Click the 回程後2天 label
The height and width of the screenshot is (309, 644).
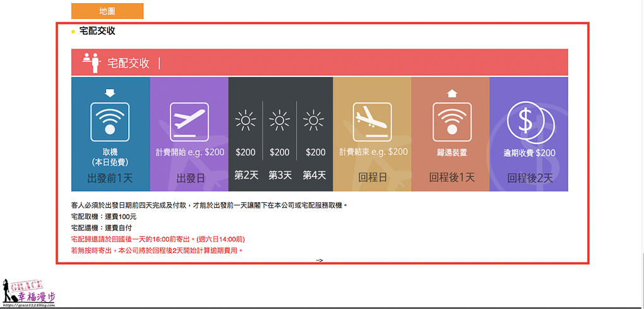pyautogui.click(x=530, y=178)
